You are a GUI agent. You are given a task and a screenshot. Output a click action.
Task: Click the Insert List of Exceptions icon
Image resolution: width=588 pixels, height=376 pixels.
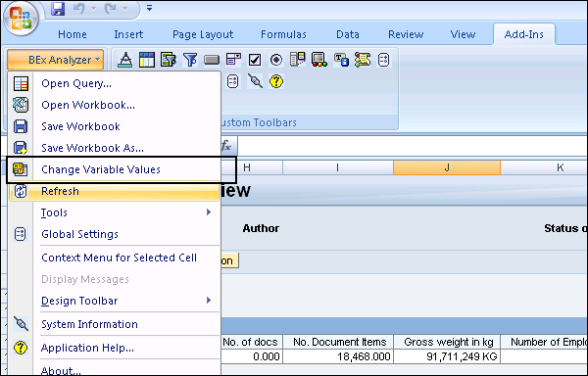(319, 60)
